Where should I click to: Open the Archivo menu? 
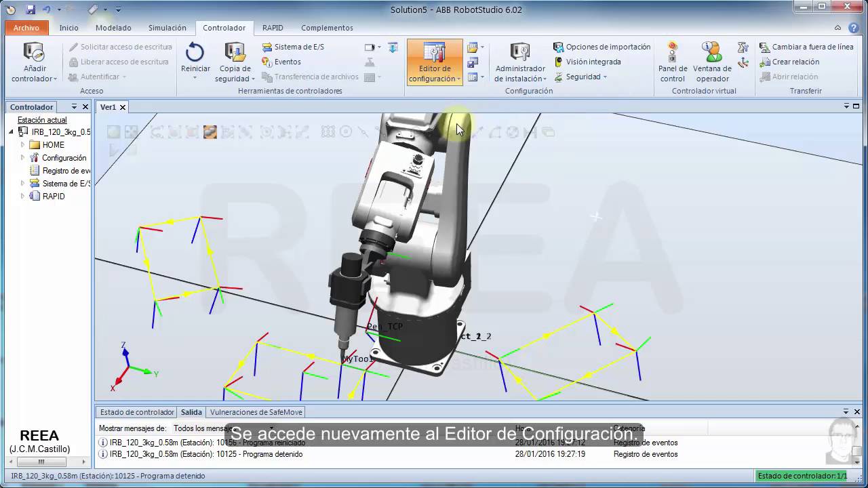[x=26, y=28]
